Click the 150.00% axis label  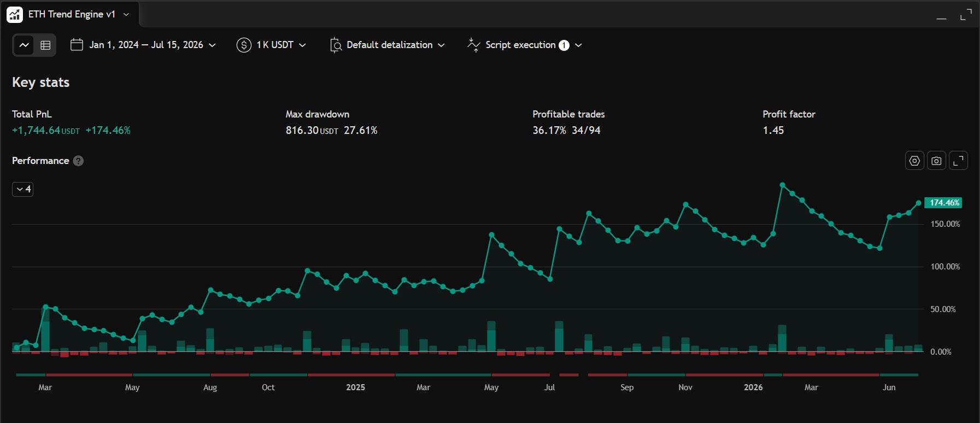(945, 224)
